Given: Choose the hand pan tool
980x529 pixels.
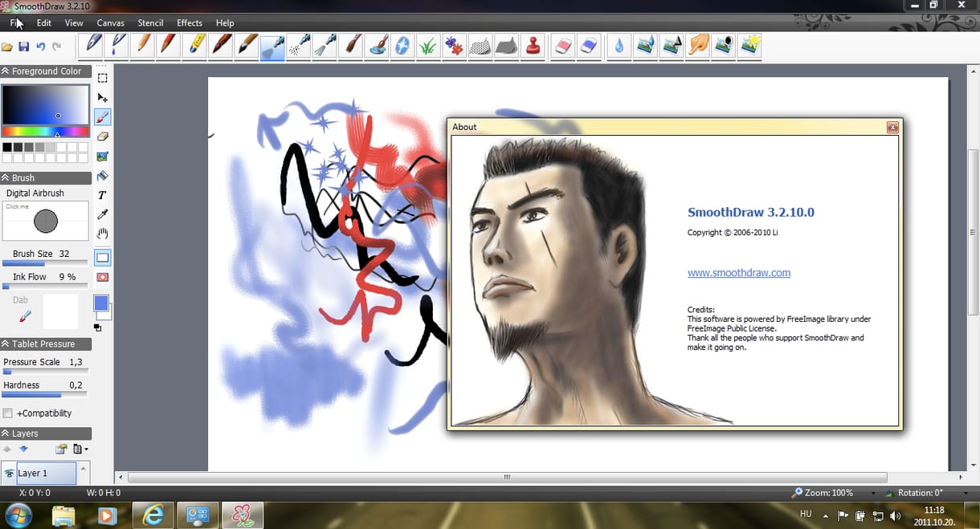Looking at the screenshot, I should click(x=103, y=234).
